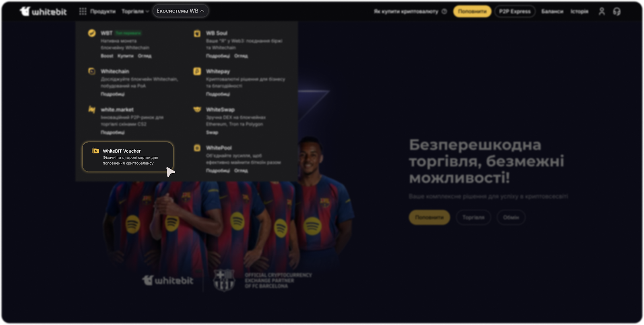
Task: Collapse the Екосистема WB dropdown
Action: point(180,11)
